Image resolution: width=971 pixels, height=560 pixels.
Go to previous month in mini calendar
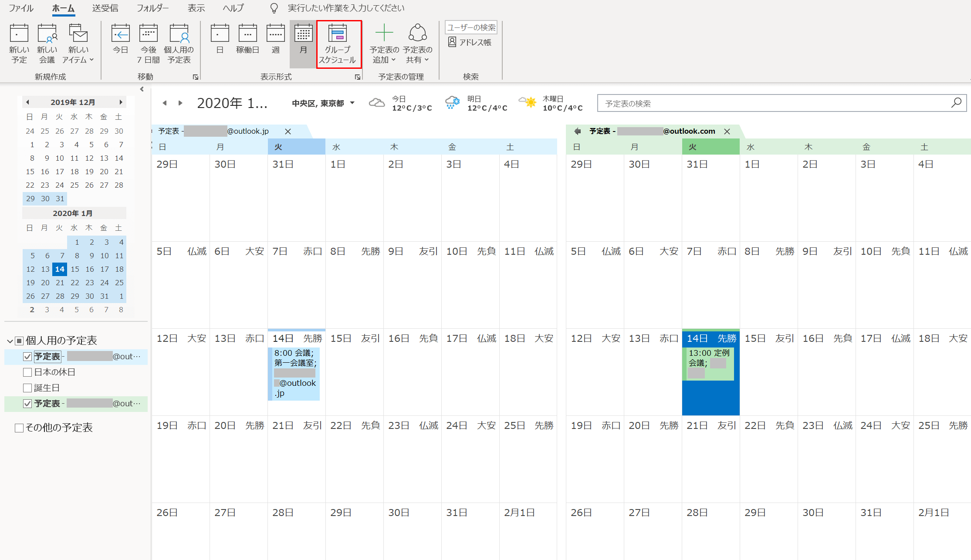[27, 102]
